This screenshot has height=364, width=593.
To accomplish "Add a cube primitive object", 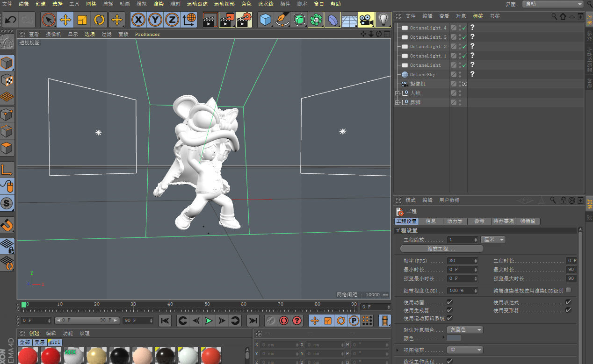I will pos(266,20).
